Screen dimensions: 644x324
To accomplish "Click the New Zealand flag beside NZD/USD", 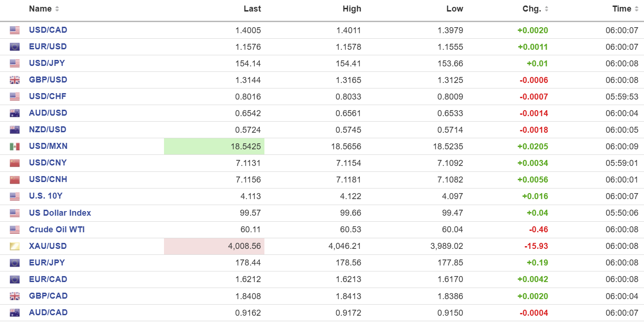I will (15, 130).
